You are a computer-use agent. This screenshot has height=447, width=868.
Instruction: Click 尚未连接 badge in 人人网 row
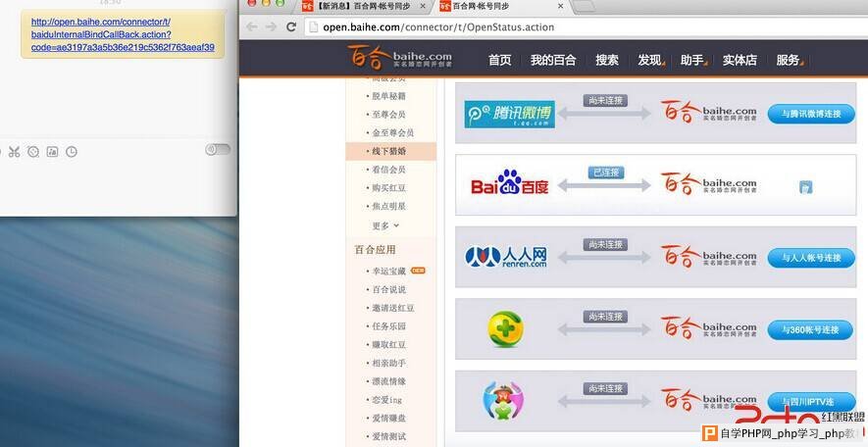pyautogui.click(x=605, y=244)
